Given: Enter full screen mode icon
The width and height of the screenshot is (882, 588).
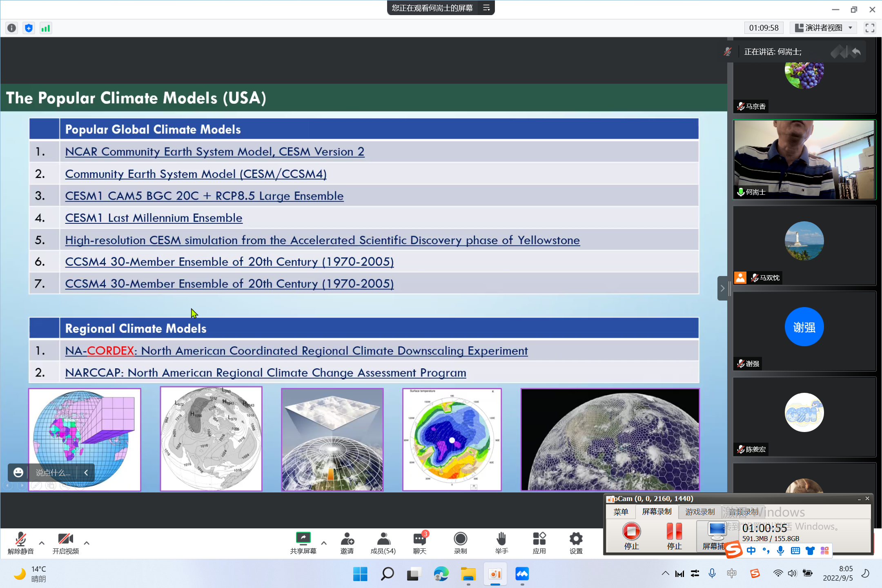Looking at the screenshot, I should click(x=870, y=28).
